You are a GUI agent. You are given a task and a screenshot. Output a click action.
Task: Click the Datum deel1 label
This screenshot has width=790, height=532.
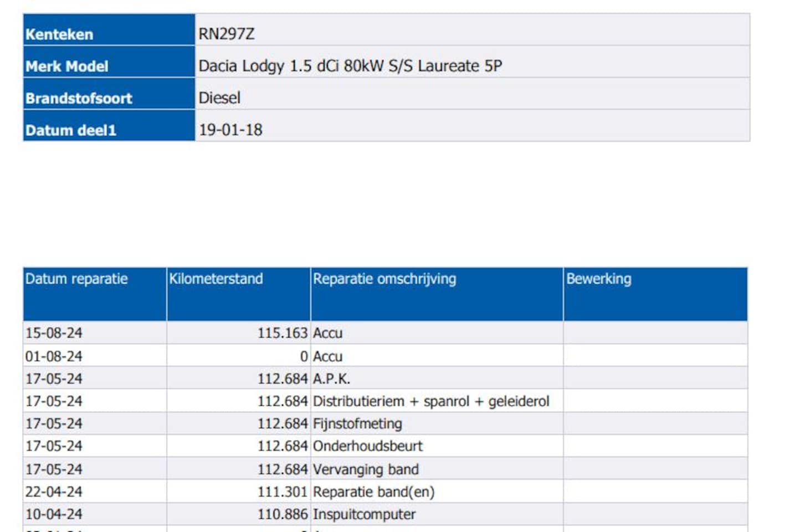coord(71,130)
